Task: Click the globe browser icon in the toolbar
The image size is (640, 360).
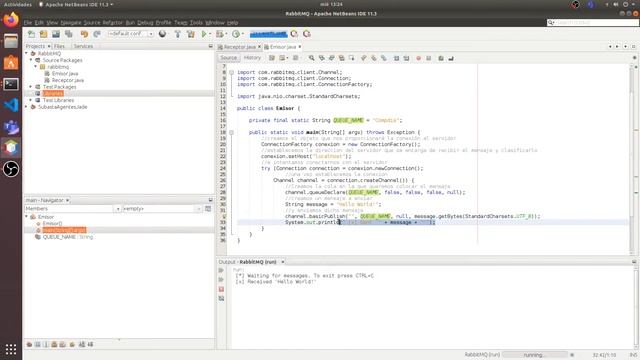Action: [x=162, y=34]
